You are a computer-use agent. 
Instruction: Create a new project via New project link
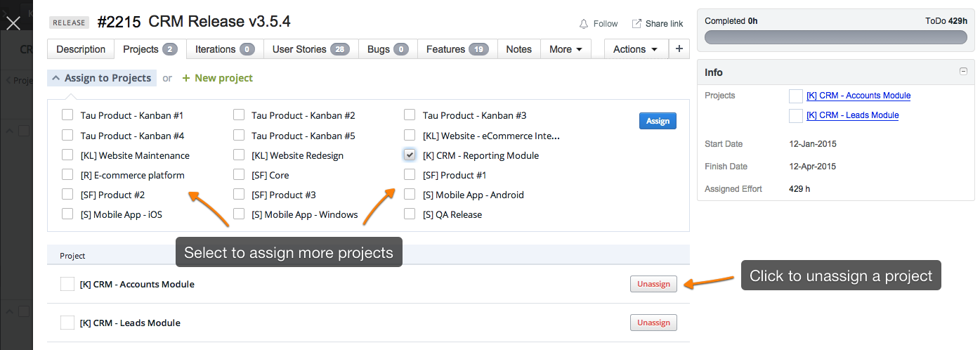[218, 78]
